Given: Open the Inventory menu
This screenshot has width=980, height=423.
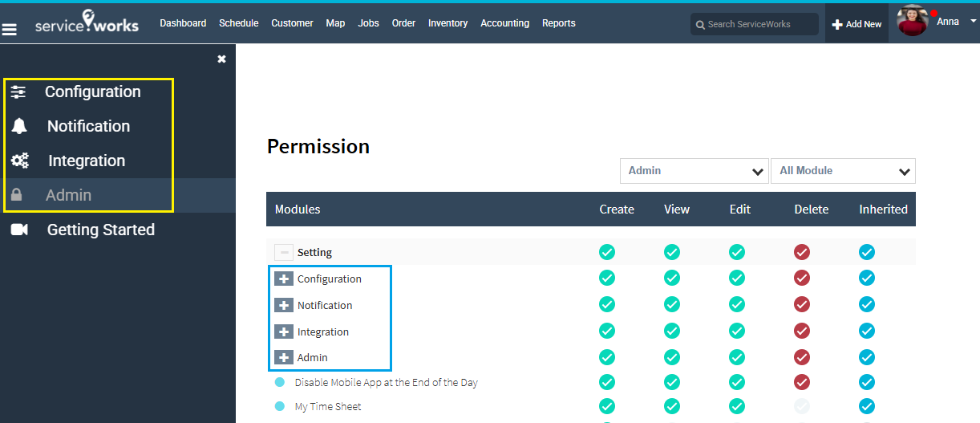Looking at the screenshot, I should [447, 23].
